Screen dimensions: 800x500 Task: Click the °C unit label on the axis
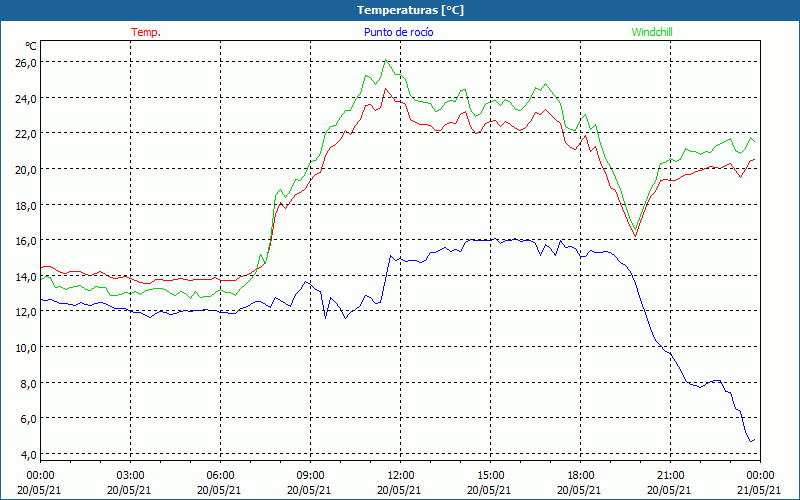coord(31,46)
